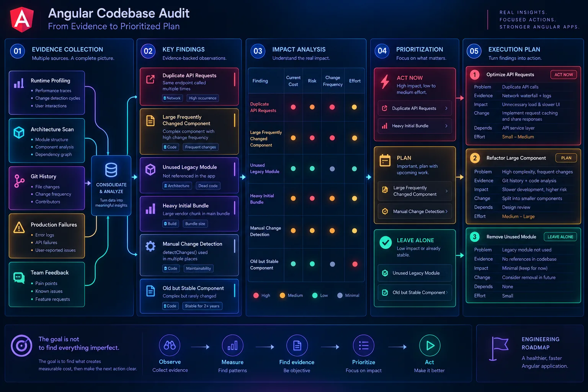The image size is (588, 392).
Task: Expand the Heavy Initial Bundle row chevron
Action: coord(446,126)
